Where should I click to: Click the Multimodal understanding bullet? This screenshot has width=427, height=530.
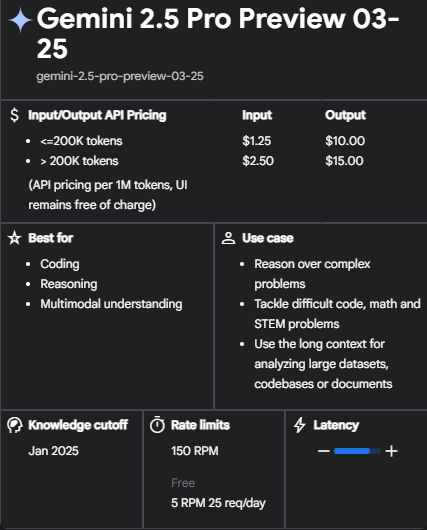coord(111,304)
